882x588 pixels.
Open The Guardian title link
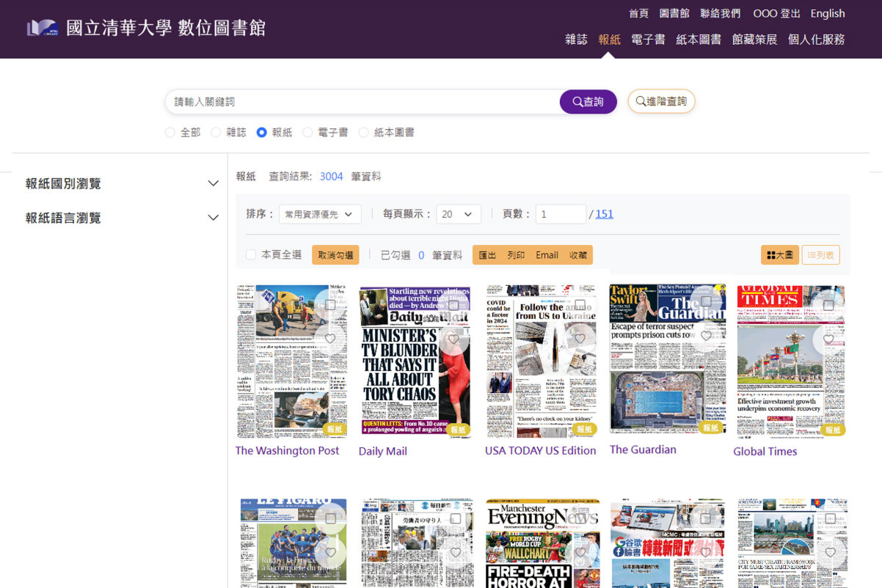[x=643, y=449]
